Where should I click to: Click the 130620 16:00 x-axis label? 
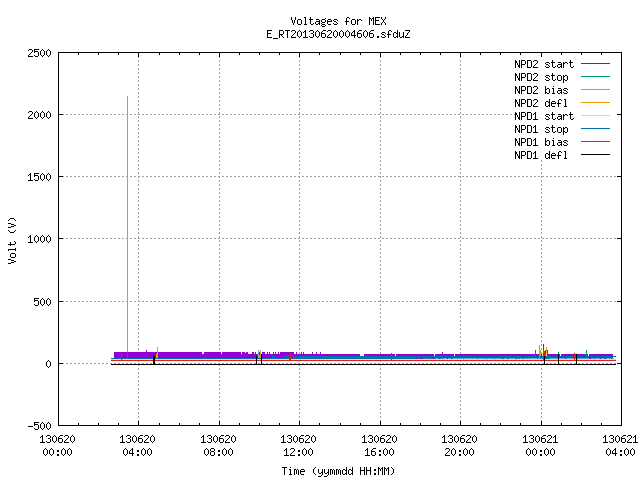coord(379,446)
